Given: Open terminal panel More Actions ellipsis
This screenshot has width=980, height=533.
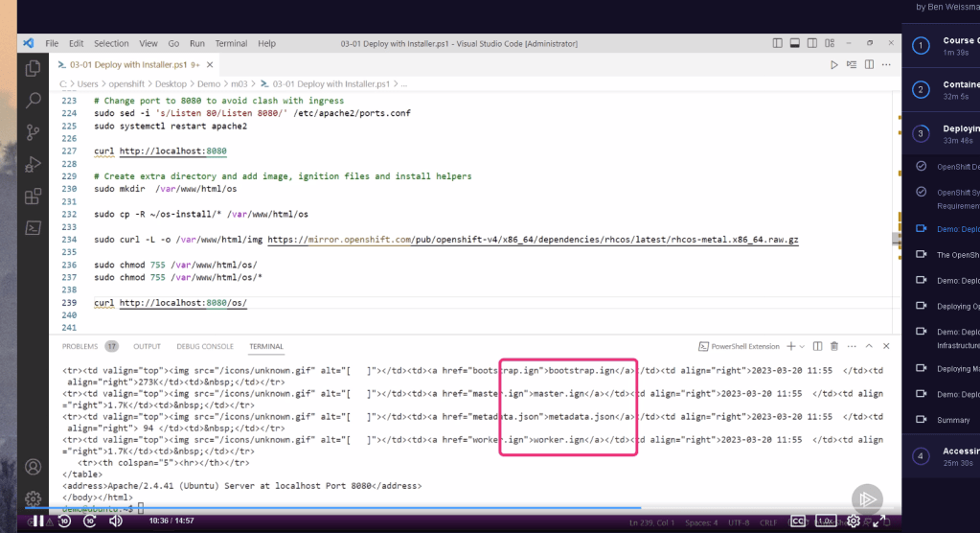Looking at the screenshot, I should (852, 346).
